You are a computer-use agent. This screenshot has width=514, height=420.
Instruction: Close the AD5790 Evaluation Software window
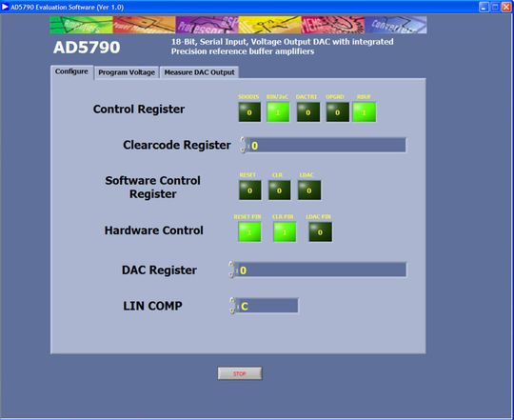[x=506, y=7]
